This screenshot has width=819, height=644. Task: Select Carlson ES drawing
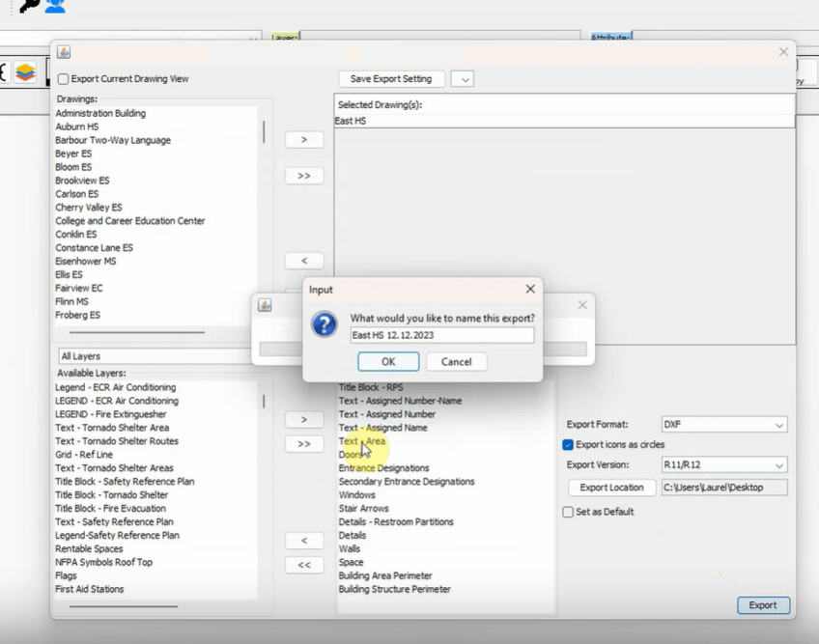pos(77,194)
